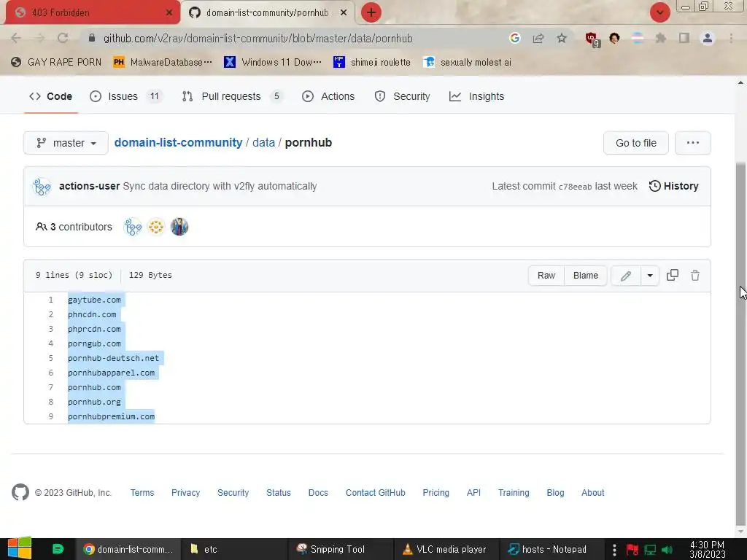The height and width of the screenshot is (560, 747).
Task: Open the uBlock Origin extension icon
Action: point(592,39)
